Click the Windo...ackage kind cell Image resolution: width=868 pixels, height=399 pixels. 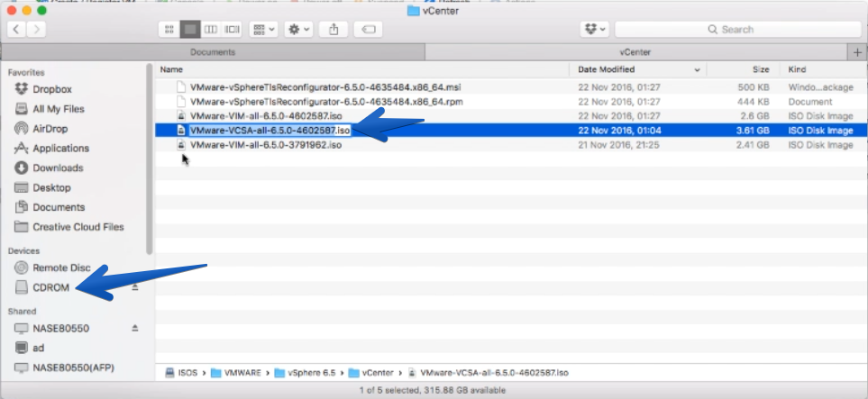[x=820, y=87]
